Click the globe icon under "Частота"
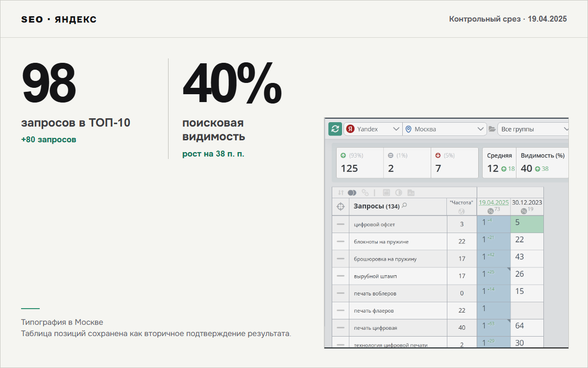Image resolution: width=588 pixels, height=368 pixels. click(461, 211)
